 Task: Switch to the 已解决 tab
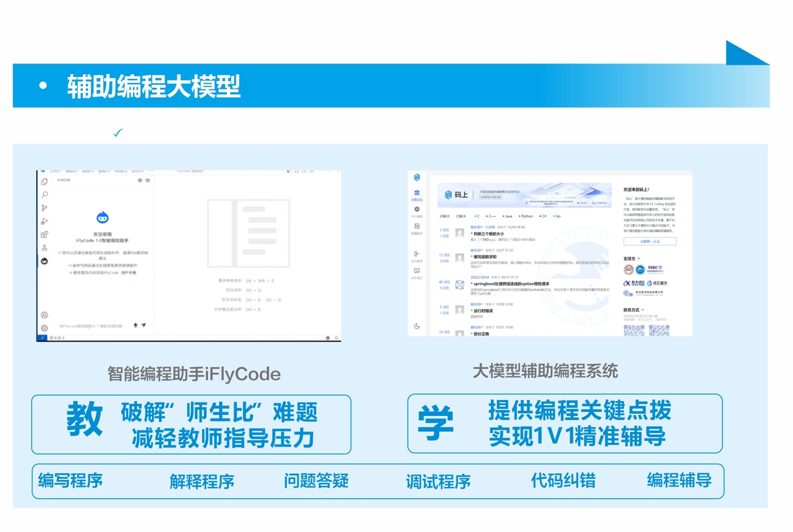(x=461, y=216)
